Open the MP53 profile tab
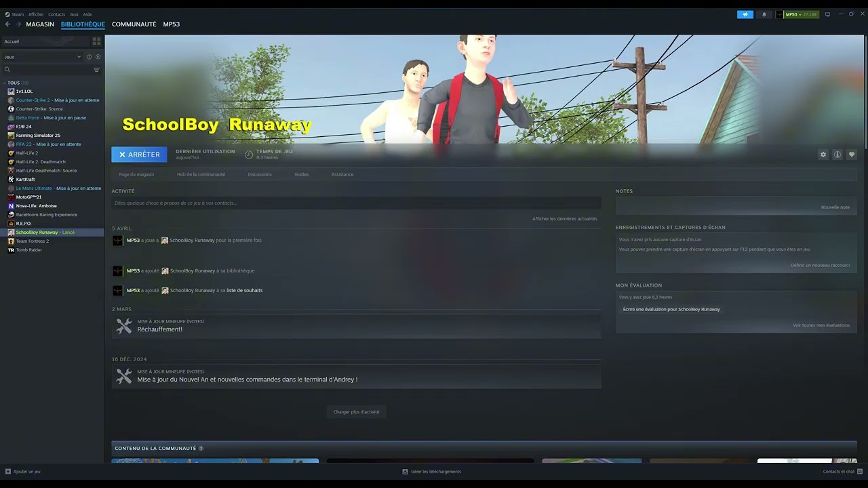 [x=172, y=24]
